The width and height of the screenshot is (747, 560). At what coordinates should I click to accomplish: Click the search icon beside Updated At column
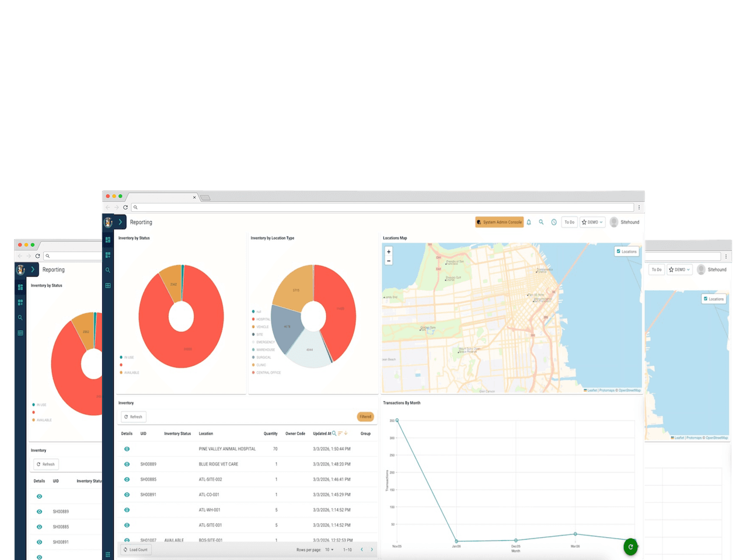[x=333, y=433]
